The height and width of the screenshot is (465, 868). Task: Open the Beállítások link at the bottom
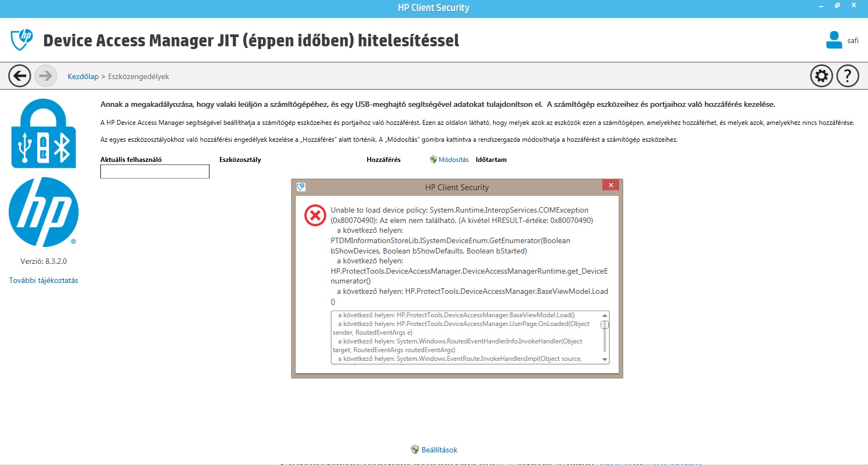coord(439,450)
